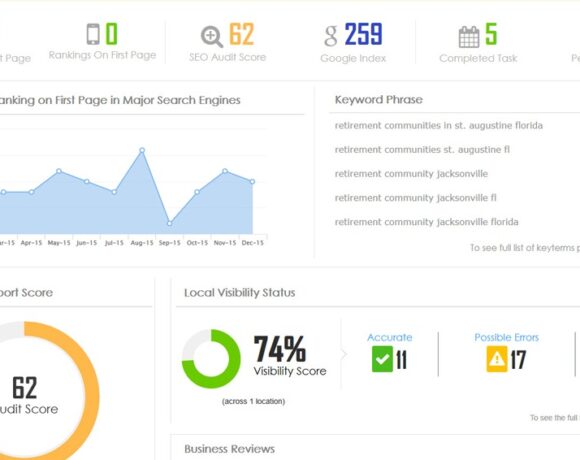Click the May-15 chart data point
The image size is (580, 460).
click(x=59, y=171)
